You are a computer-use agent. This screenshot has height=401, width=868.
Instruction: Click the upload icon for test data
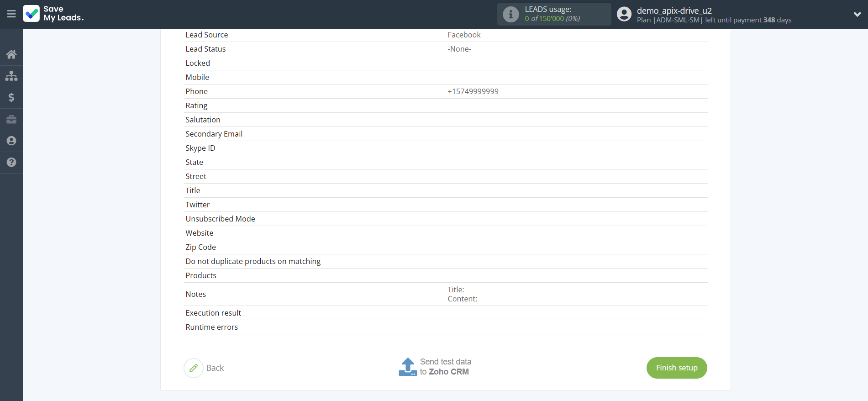(x=407, y=367)
